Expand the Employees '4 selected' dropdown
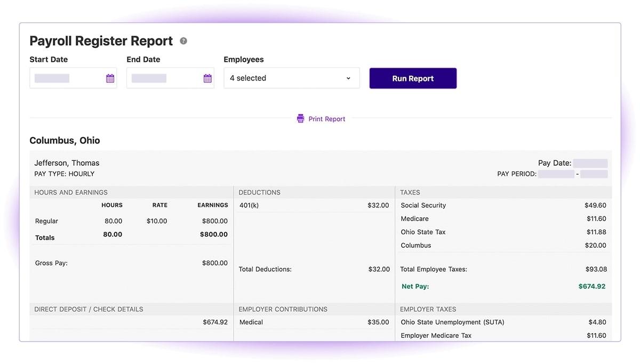The width and height of the screenshot is (640, 364). click(291, 78)
